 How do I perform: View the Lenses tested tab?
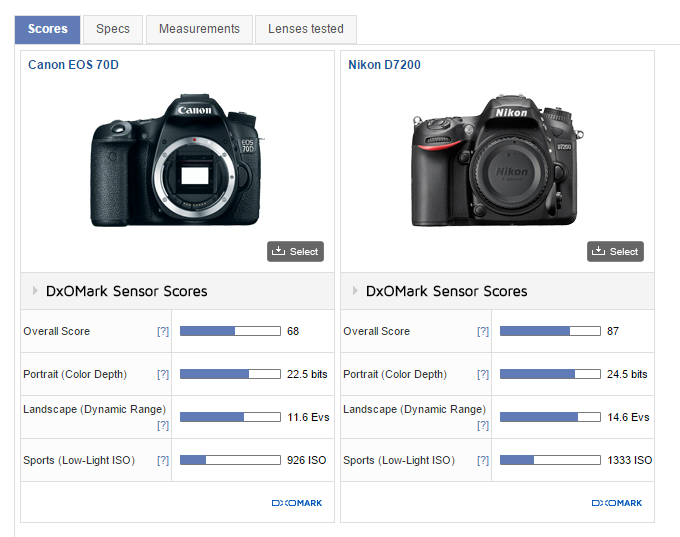(x=306, y=29)
